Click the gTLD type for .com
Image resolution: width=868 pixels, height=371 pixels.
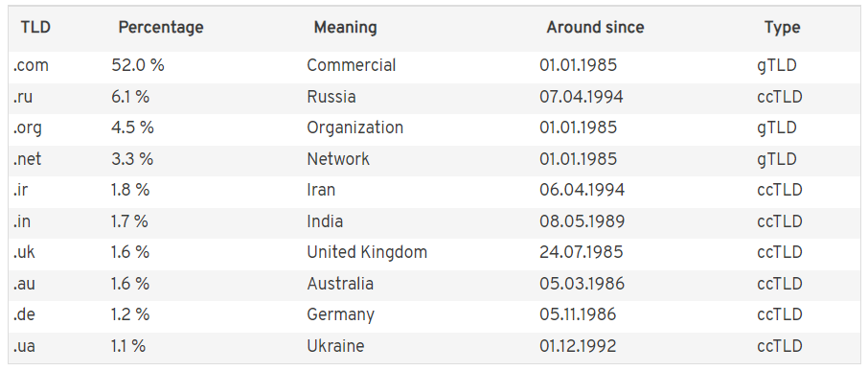coord(777,65)
